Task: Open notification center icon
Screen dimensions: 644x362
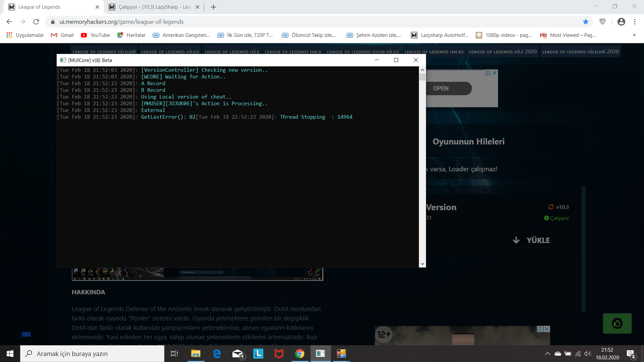Action: [x=631, y=354]
